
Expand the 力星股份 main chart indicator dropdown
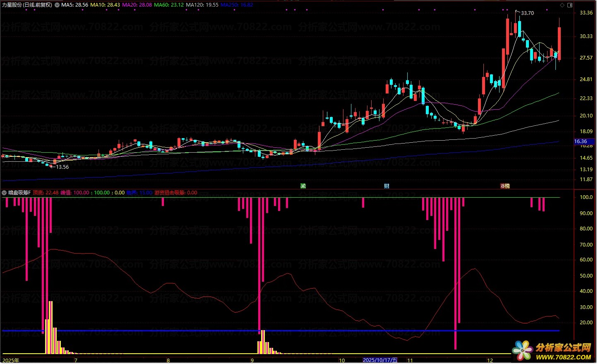57,5
